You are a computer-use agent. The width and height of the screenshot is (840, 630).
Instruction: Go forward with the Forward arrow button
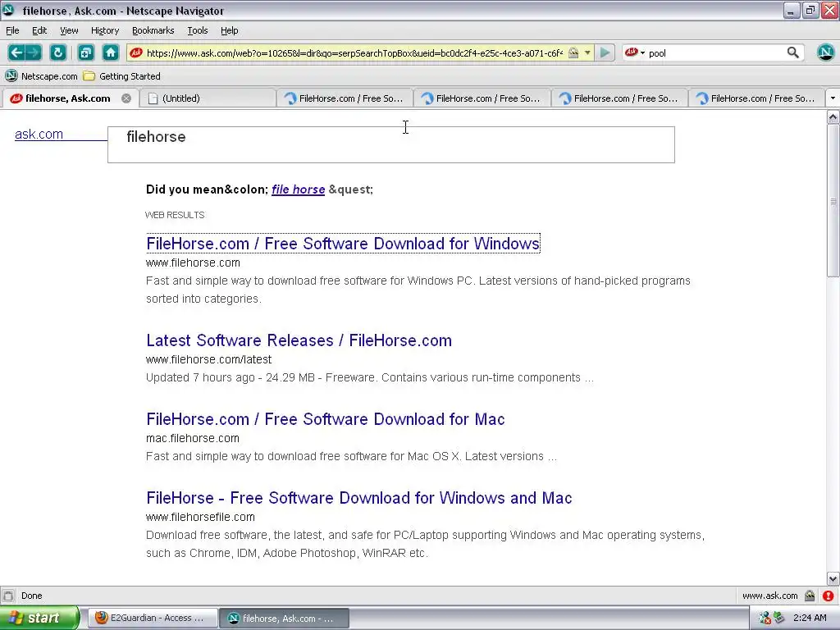[33, 52]
